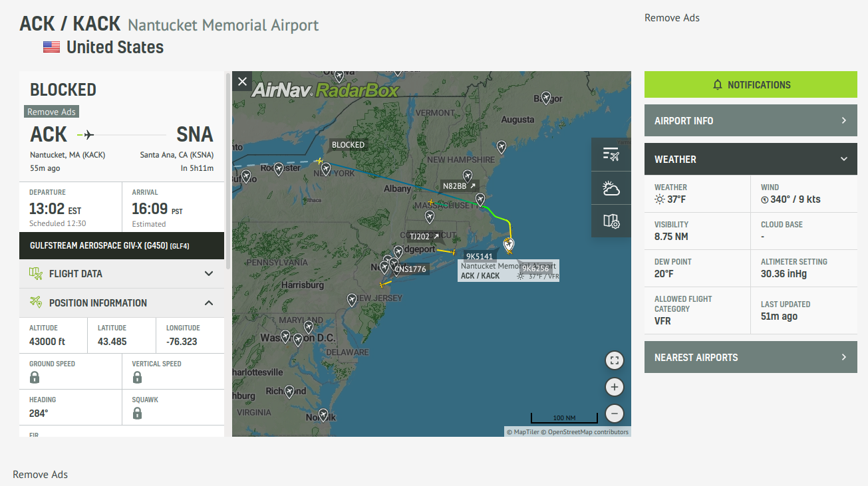Select the Bangor airport marker
The image size is (868, 486).
(x=546, y=98)
